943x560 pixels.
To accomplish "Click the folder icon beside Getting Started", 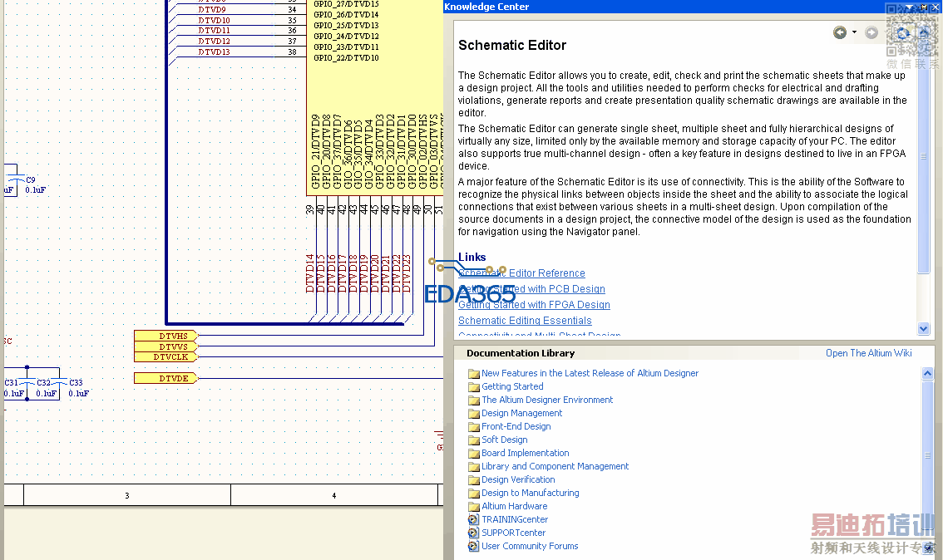I will 474,387.
